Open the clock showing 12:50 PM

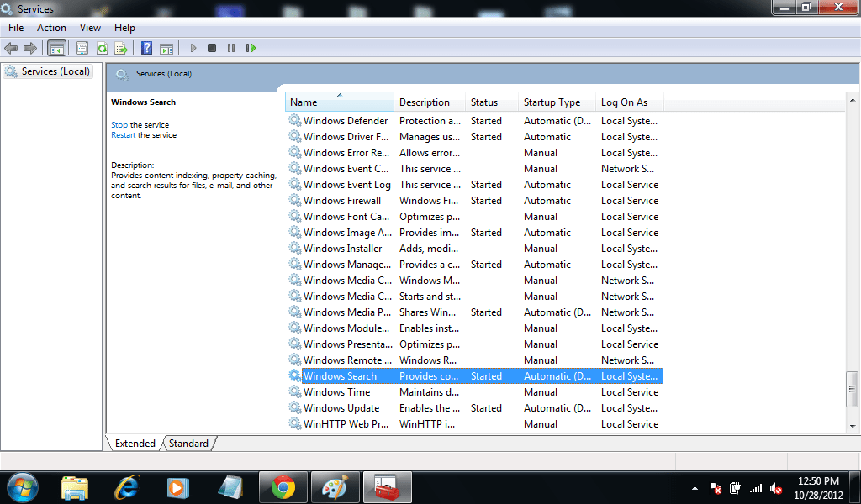pos(818,487)
